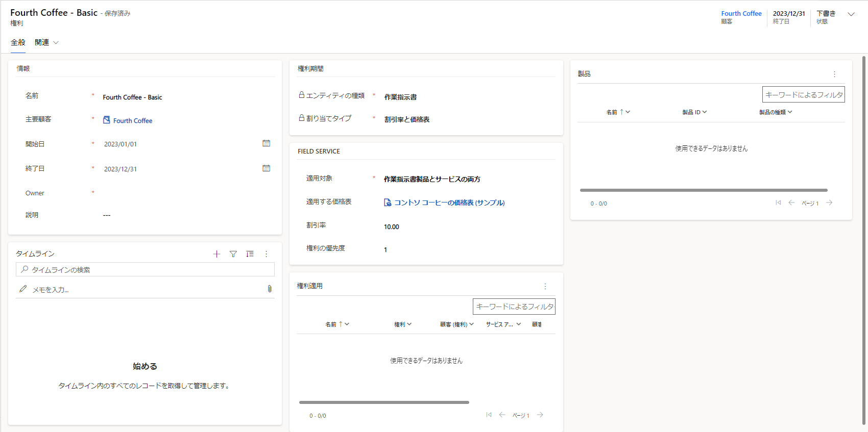Open コントソ コーヒーの価格表 (サンプル) link

[x=449, y=202]
